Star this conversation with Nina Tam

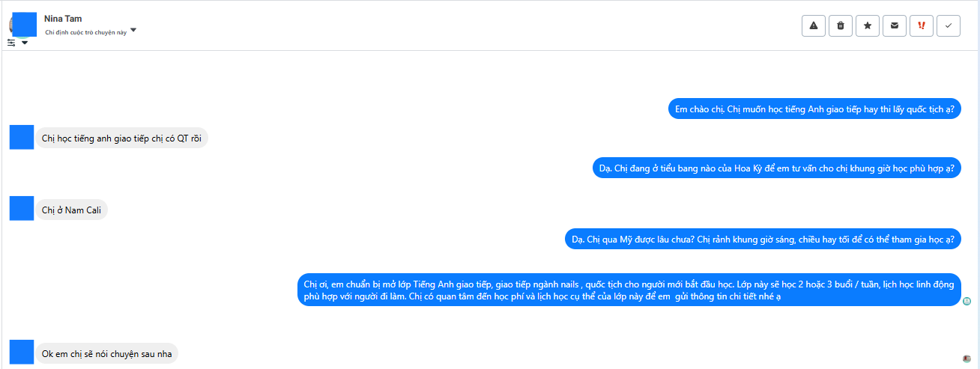pos(867,25)
